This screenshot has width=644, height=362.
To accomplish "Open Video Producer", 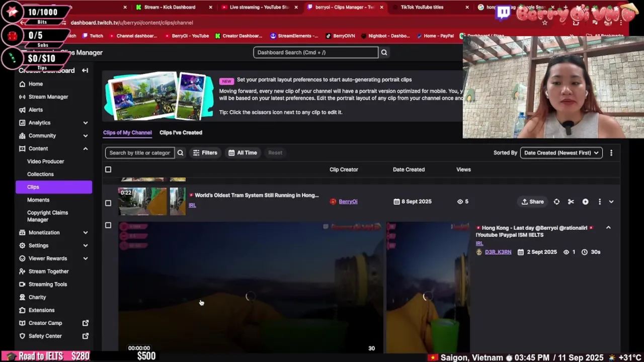I will pyautogui.click(x=45, y=161).
